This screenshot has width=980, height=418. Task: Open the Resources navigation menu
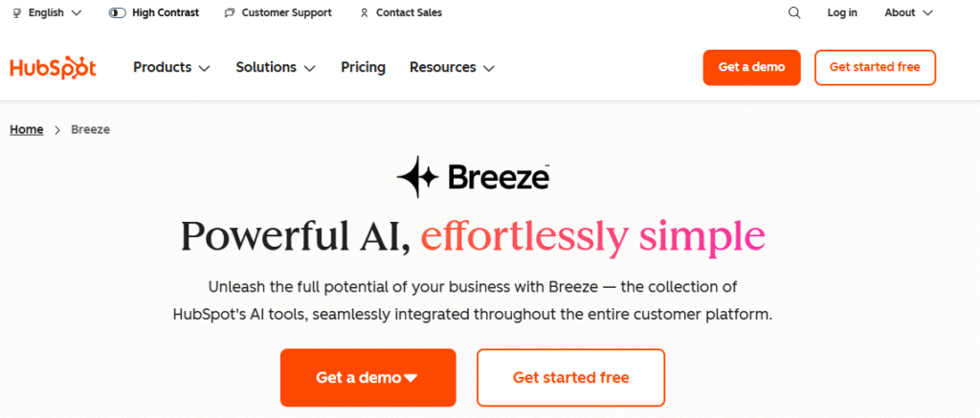tap(452, 68)
